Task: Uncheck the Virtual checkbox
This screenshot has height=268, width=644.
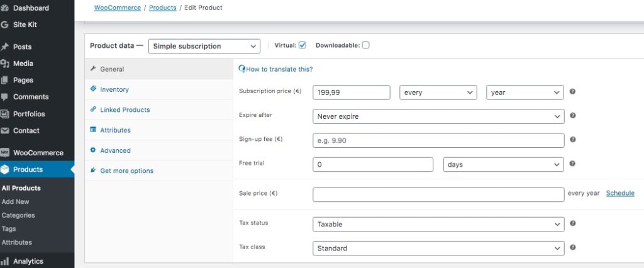Action: click(303, 45)
